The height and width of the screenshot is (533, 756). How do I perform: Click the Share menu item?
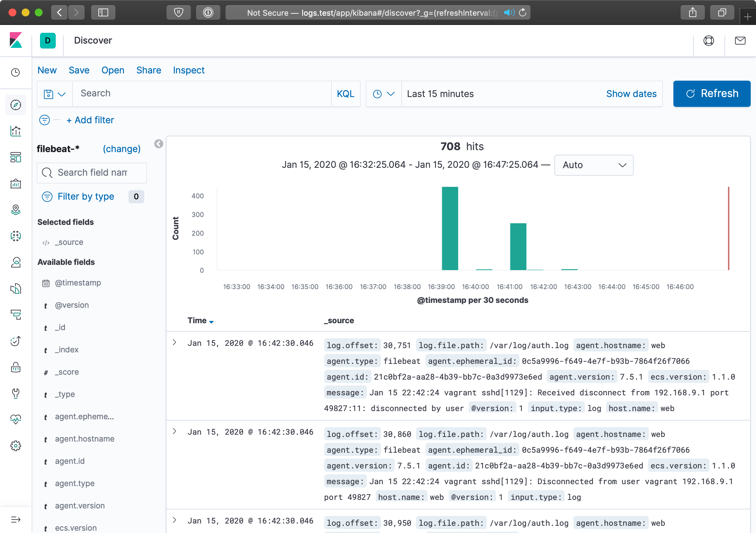tap(149, 70)
